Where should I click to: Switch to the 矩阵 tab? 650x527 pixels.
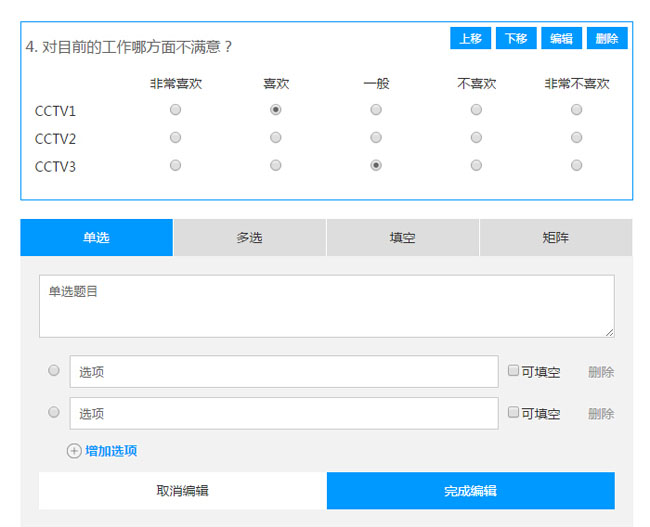click(x=556, y=238)
